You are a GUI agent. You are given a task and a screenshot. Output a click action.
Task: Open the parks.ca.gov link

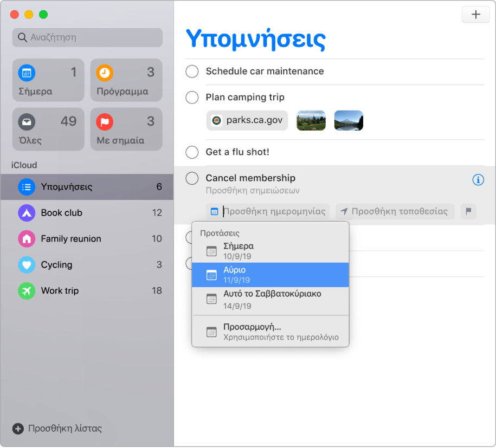coord(247,120)
